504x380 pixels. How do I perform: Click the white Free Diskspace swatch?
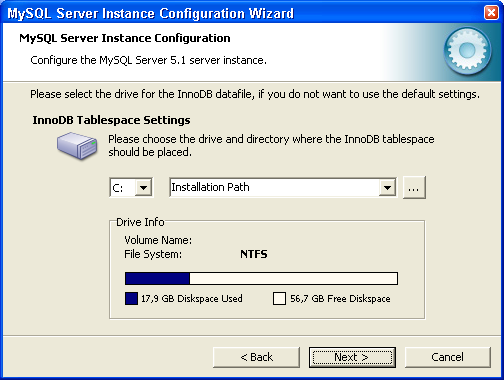[x=279, y=298]
